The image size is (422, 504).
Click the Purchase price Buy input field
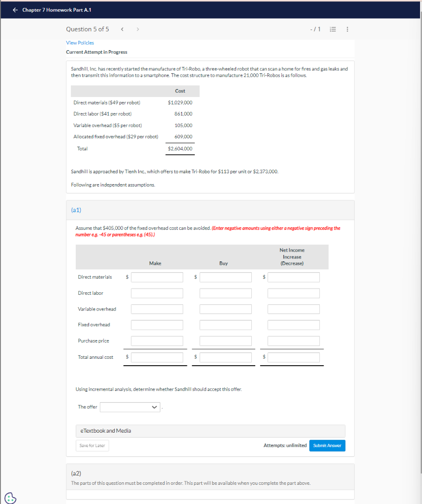pos(225,341)
